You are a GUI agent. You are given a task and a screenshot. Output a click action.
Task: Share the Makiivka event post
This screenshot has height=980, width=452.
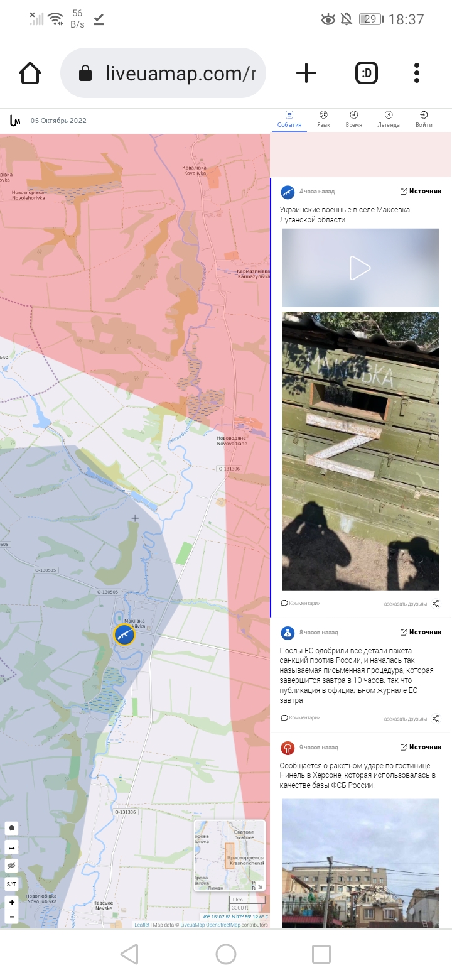436,604
